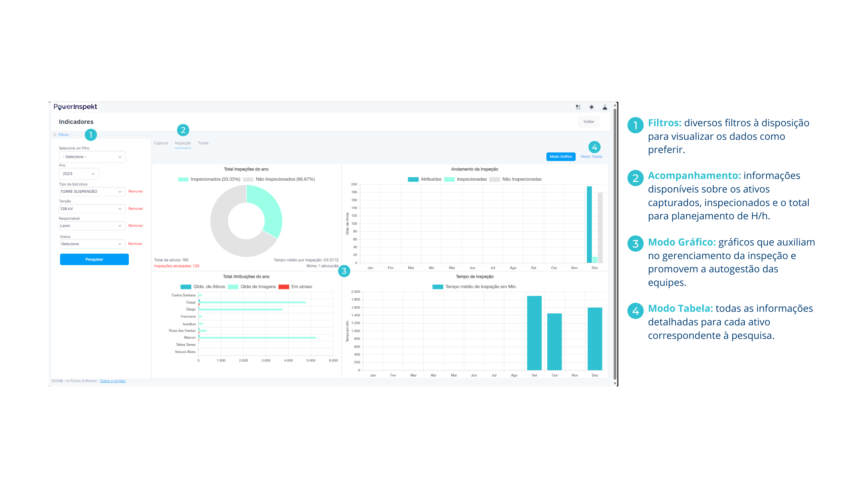Toggle Atribuídas legend in Andamento chart
868x488 pixels.
425,179
